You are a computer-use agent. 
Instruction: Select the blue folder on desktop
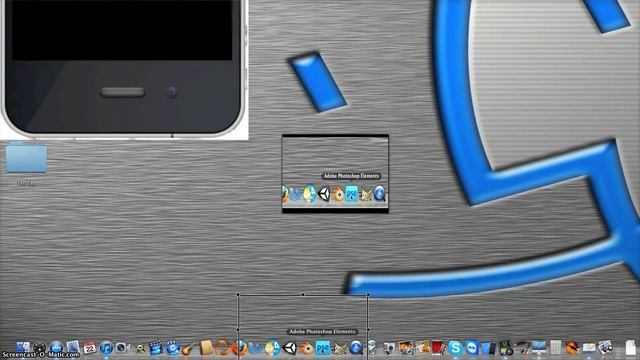(26, 158)
